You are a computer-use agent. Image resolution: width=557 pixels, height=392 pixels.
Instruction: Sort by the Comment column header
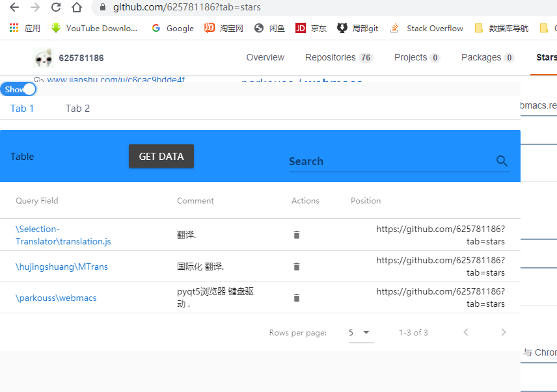coord(195,201)
